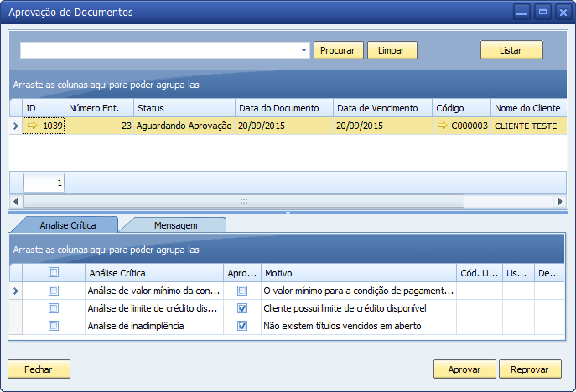Click the Us... column header
Screen dimensions: 576x392
point(518,273)
